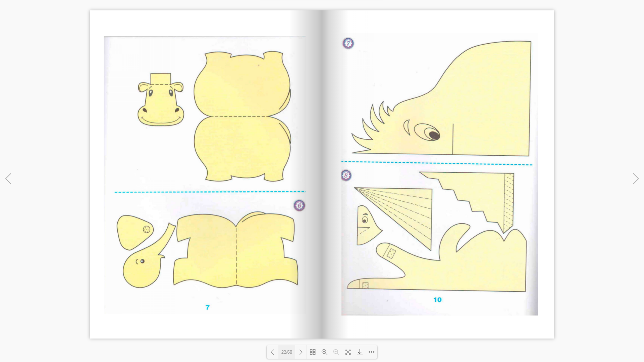Click the number 8 badge on right page
644x362 pixels.
click(346, 175)
